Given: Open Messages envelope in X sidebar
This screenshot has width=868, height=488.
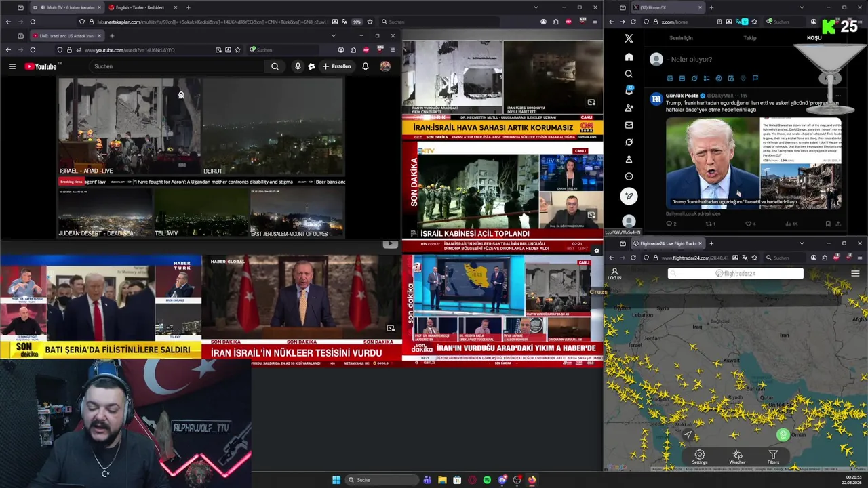Looking at the screenshot, I should tap(629, 125).
